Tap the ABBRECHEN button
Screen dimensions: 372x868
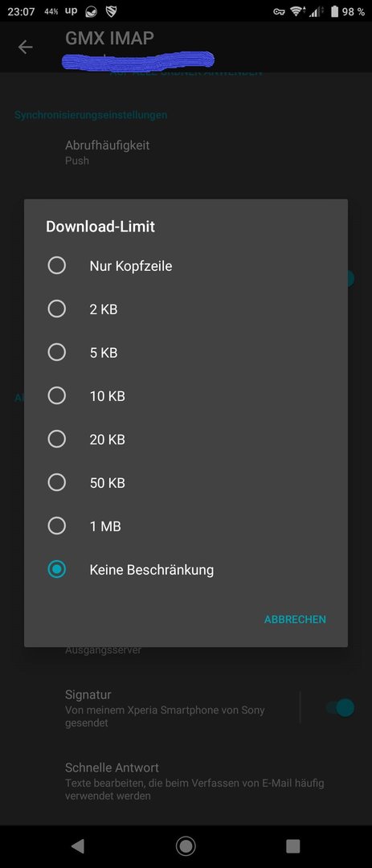point(295,620)
